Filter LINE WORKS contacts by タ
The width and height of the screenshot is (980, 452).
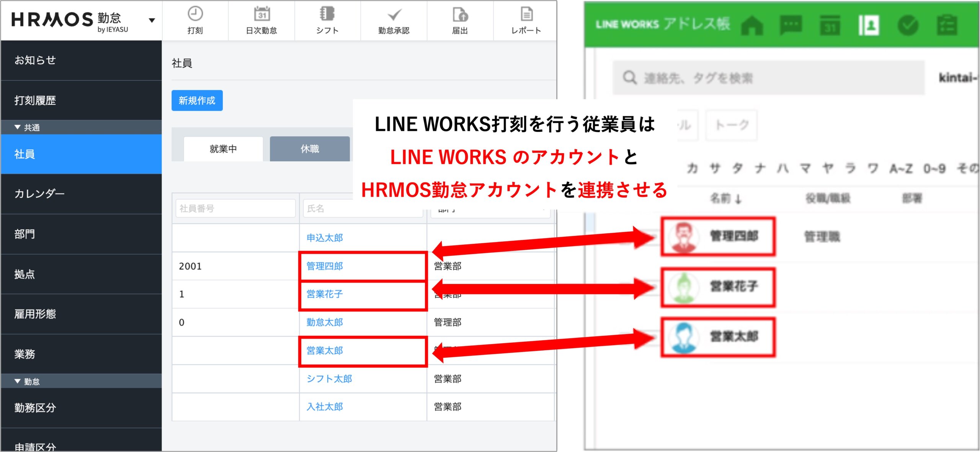(x=737, y=168)
